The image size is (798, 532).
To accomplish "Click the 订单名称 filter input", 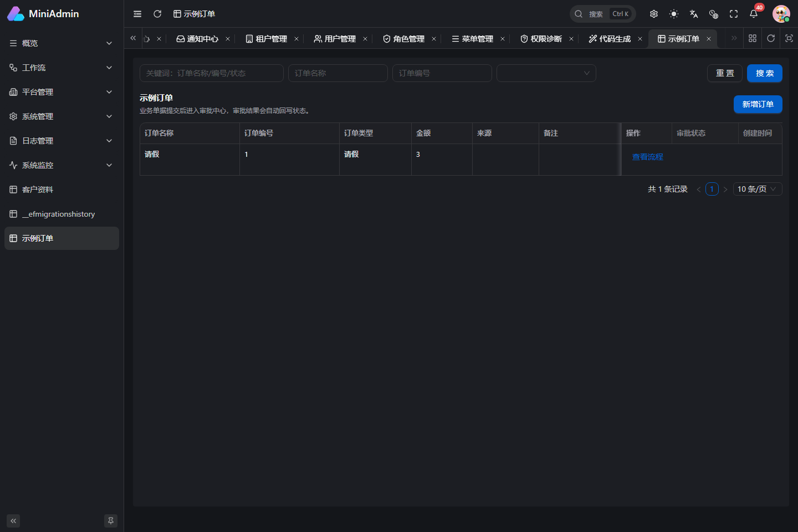I will [338, 73].
